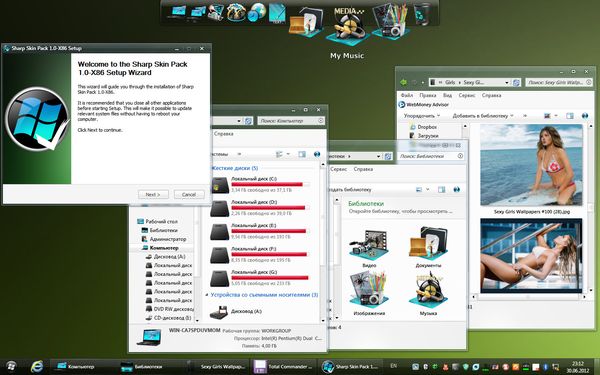Open Internet Explorer from the taskbar
The image size is (600, 375).
click(37, 366)
